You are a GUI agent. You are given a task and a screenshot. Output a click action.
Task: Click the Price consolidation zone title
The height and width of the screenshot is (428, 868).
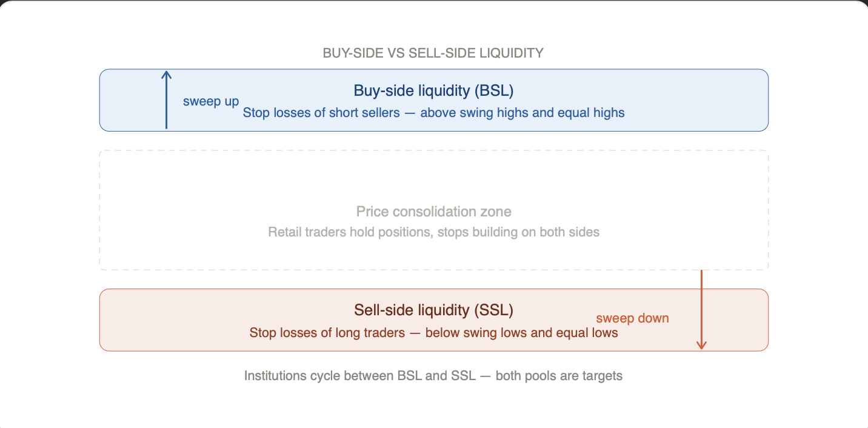tap(434, 212)
